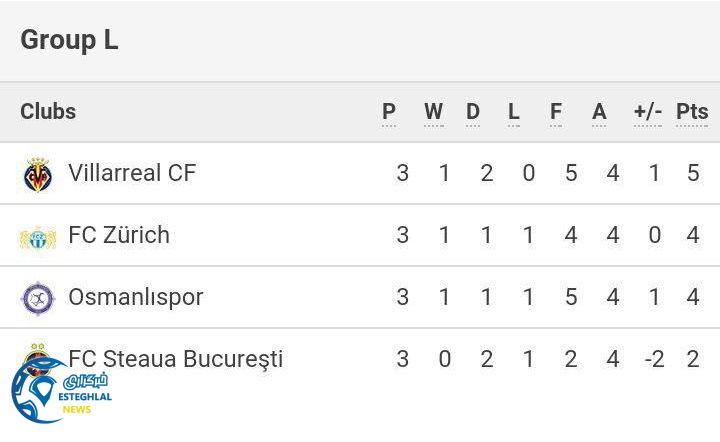720x442 pixels.
Task: Click the Group L heading
Action: [69, 40]
